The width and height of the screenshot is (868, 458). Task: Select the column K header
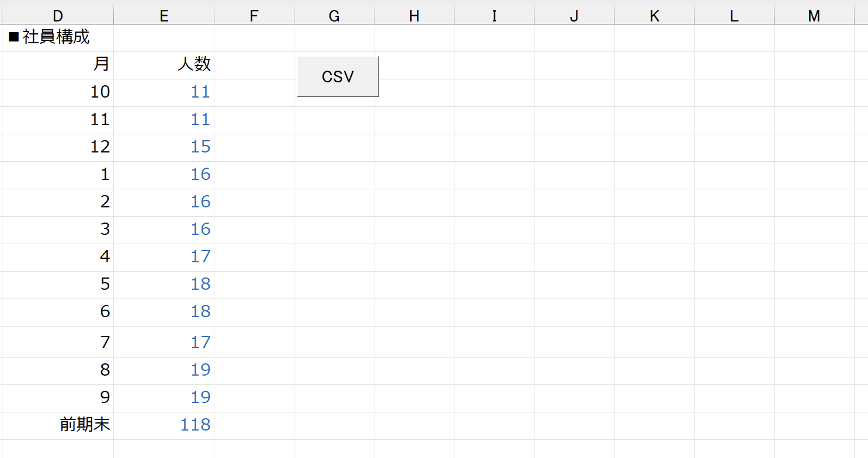pyautogui.click(x=654, y=16)
